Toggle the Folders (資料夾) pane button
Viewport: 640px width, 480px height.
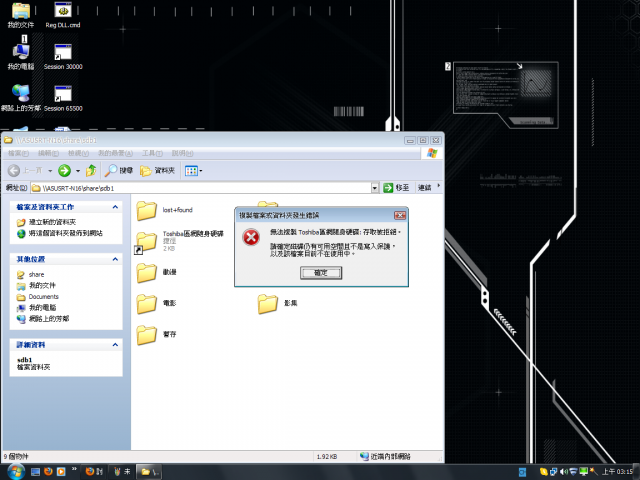158,171
